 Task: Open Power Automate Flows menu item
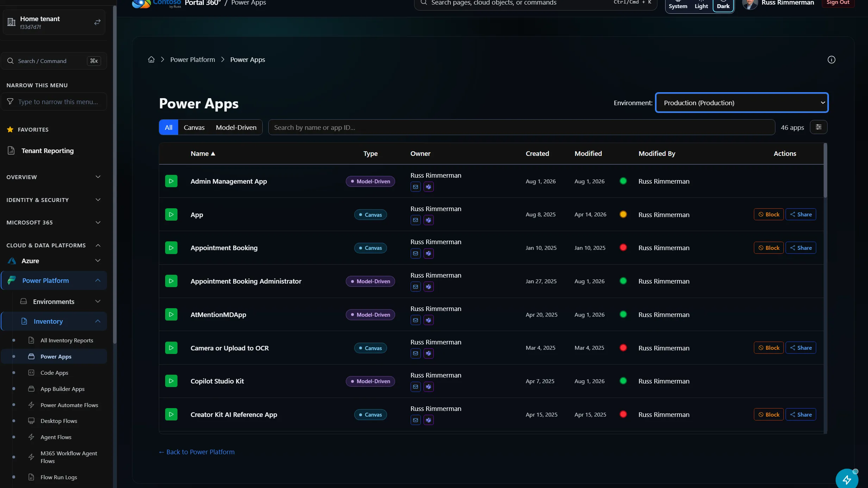(x=69, y=405)
